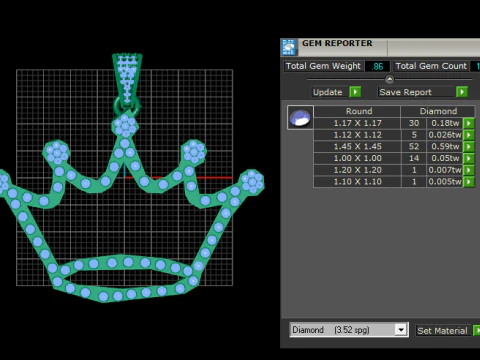Click the Total Gem Weight value .86
The height and width of the screenshot is (360, 480).
[377, 66]
